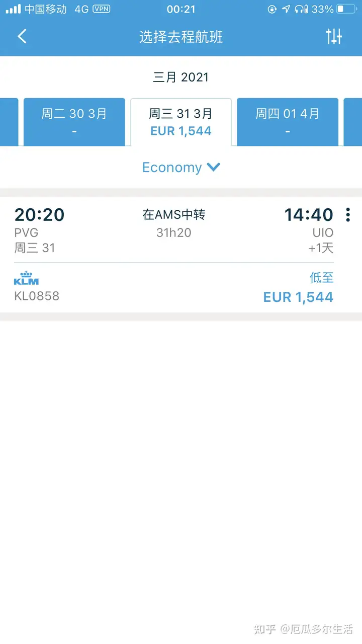Tap the headphones status icon
Screen dimensions: 362x644
301,9
